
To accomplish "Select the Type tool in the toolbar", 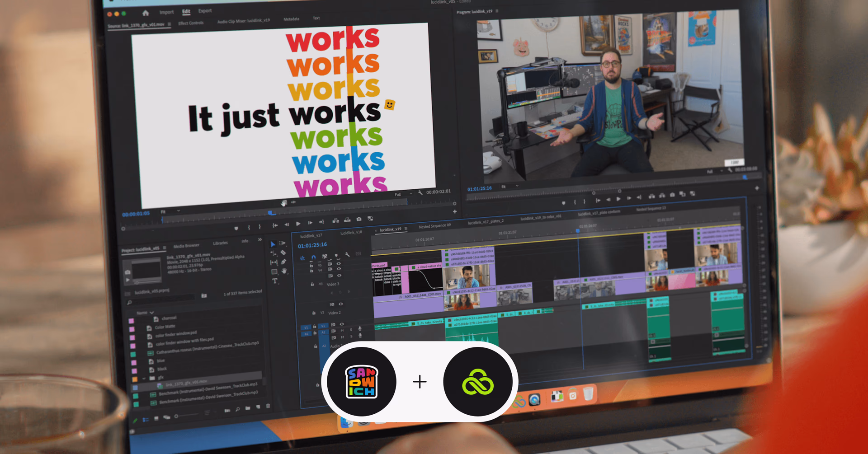I will tap(274, 281).
